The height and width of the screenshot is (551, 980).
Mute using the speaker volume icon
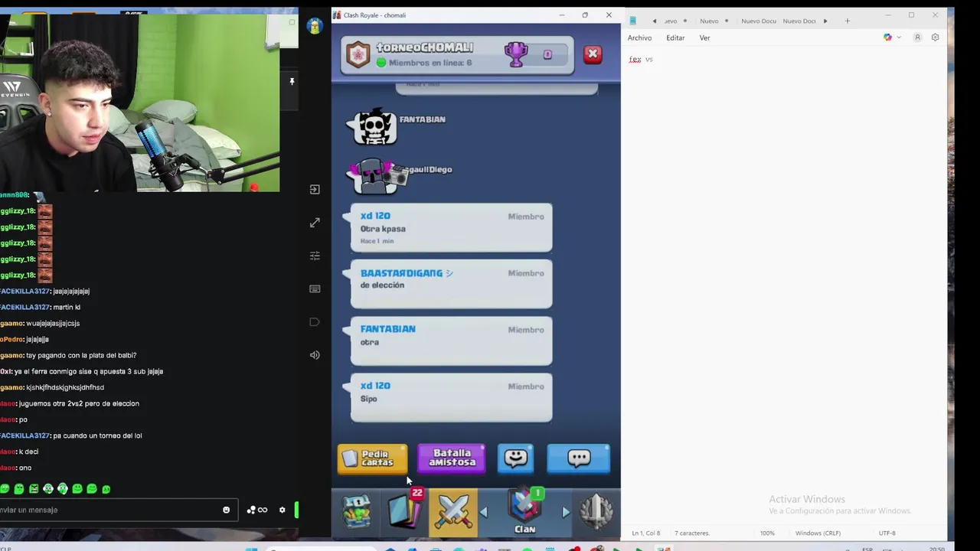[315, 355]
